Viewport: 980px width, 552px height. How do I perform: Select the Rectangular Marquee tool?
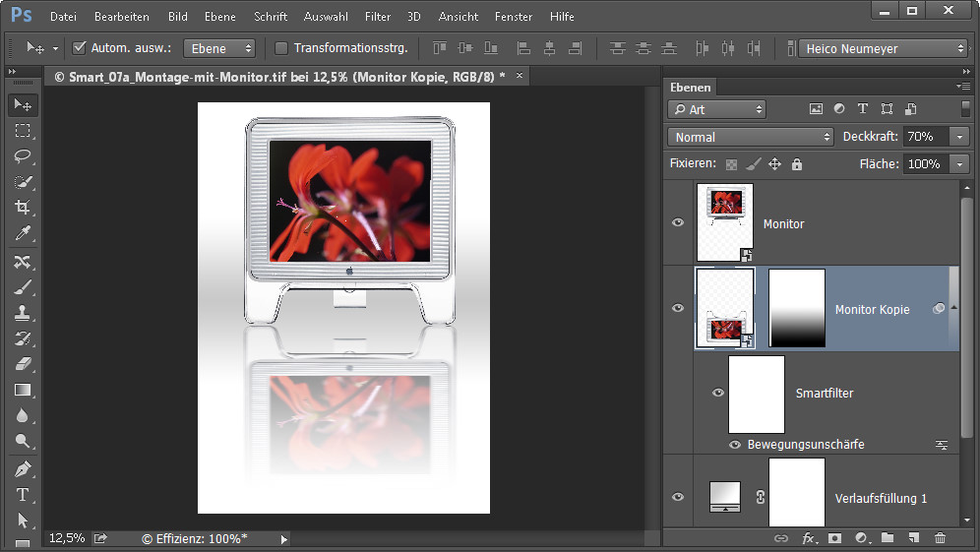23,131
